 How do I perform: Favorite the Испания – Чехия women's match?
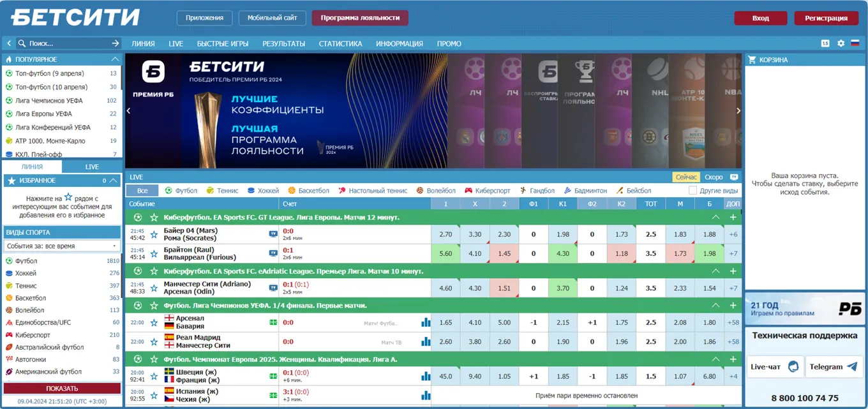tap(154, 395)
